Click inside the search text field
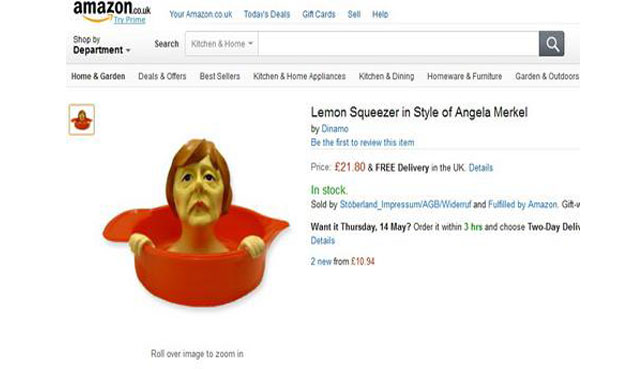The height and width of the screenshot is (370, 620). [x=398, y=44]
